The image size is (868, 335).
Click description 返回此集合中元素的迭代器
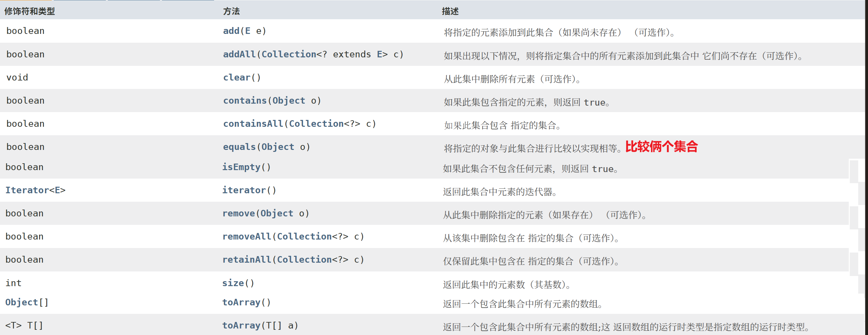click(500, 192)
